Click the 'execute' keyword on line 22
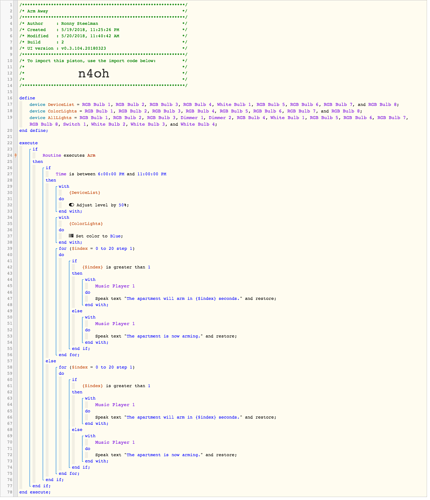Image resolution: width=430 pixels, height=500 pixels. coord(28,143)
